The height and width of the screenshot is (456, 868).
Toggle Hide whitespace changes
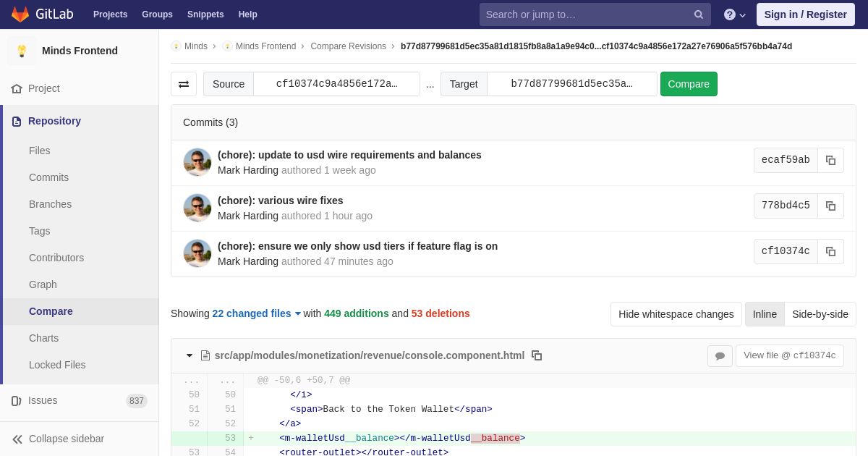pyautogui.click(x=676, y=314)
